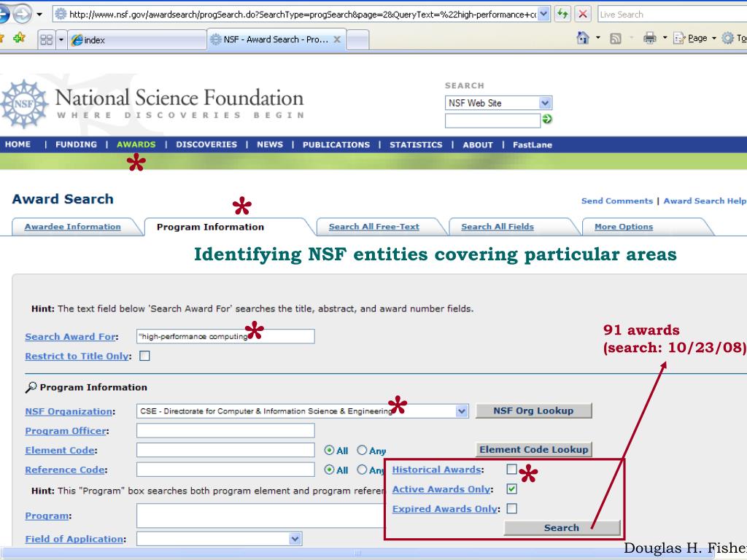This screenshot has width=747, height=560.
Task: Click the Search Award For text field
Action: [225, 336]
